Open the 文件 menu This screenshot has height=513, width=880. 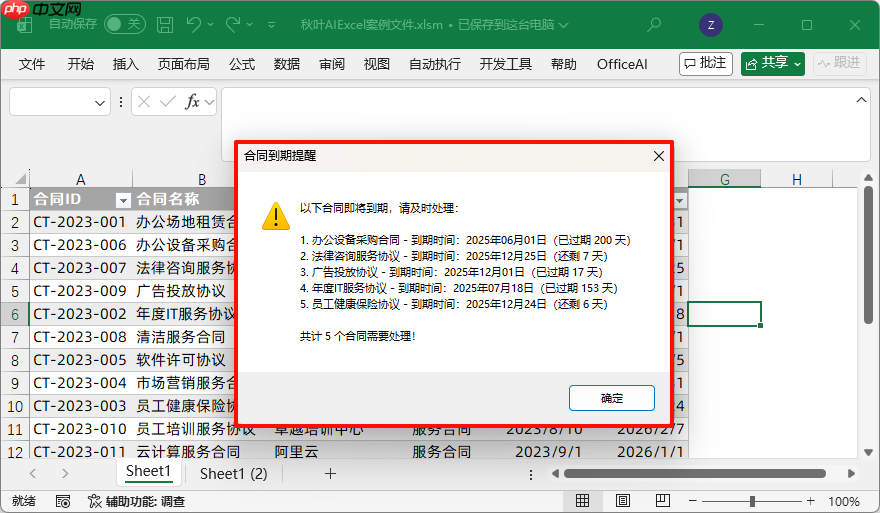tap(32, 64)
